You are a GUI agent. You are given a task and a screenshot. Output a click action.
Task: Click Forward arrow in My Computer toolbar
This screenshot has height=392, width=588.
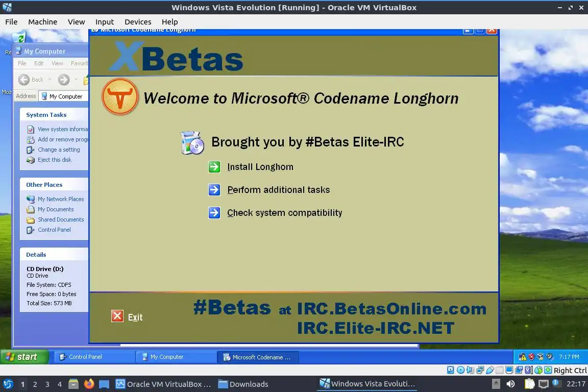(x=64, y=80)
